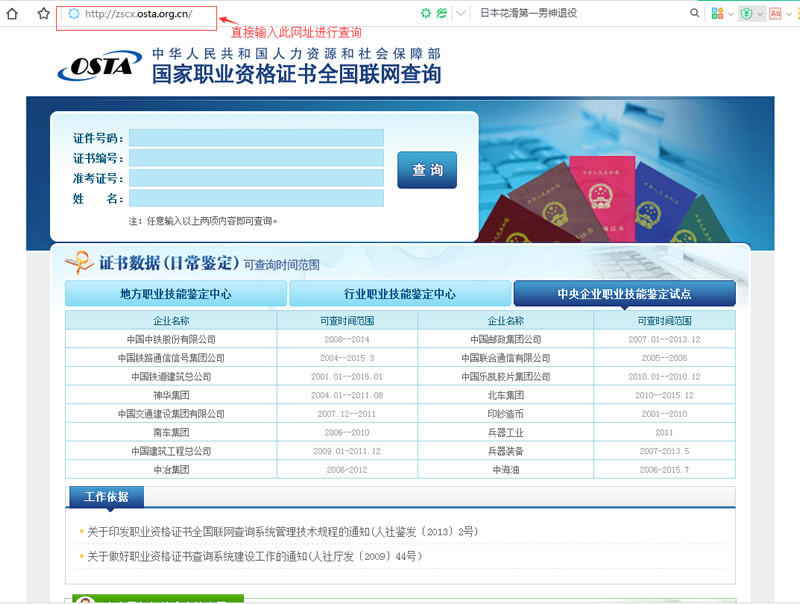
Task: Select the 工作依据 tab
Action: 106,497
